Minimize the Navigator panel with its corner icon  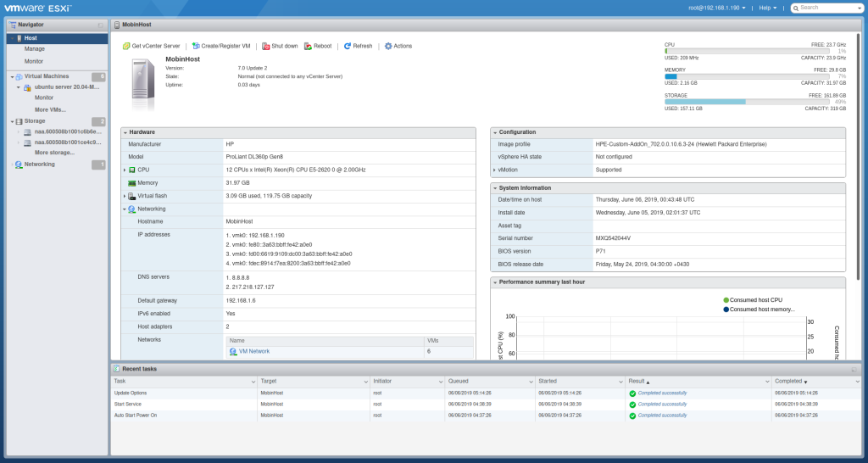(x=100, y=25)
